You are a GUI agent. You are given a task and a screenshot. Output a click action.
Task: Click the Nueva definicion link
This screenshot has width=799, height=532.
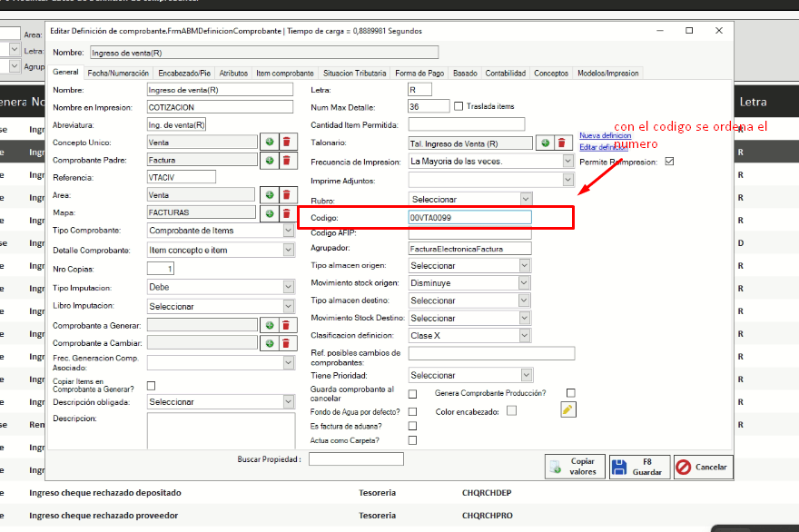(605, 135)
